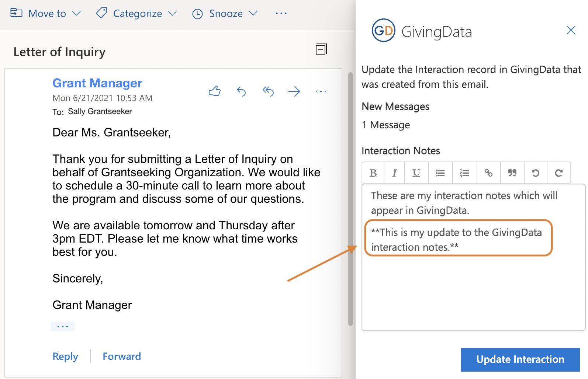Apply blockquote formatting in notes

point(512,173)
